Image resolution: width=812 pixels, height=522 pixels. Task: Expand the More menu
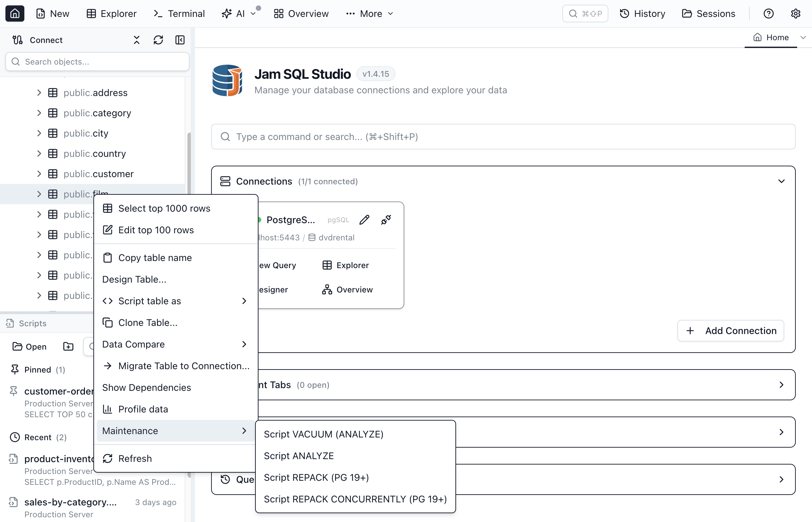tap(369, 14)
